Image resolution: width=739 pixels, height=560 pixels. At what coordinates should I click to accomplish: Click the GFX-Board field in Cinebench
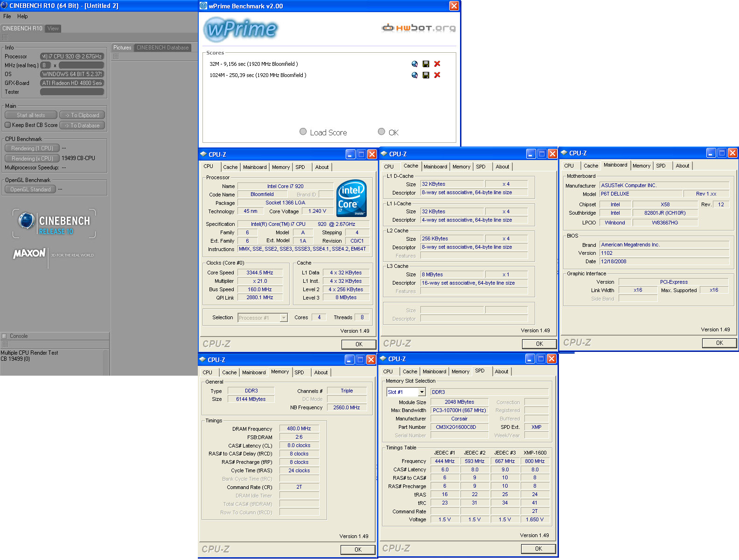pos(72,83)
